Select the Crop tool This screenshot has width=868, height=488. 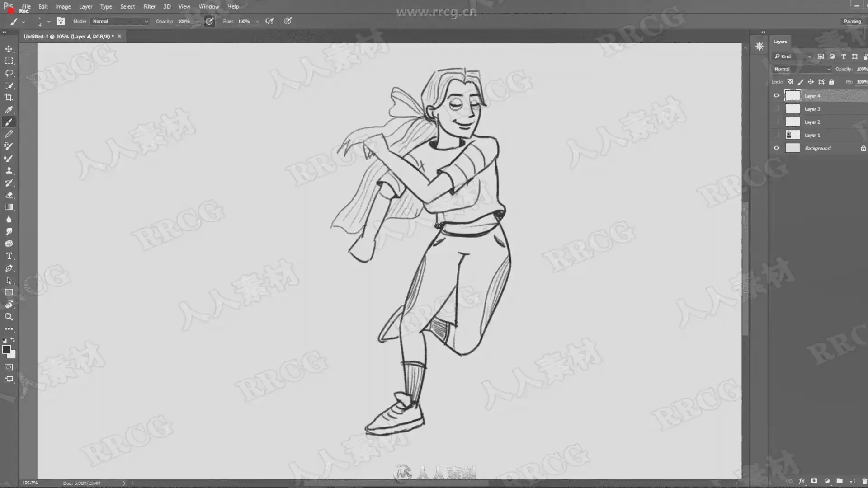tap(9, 98)
